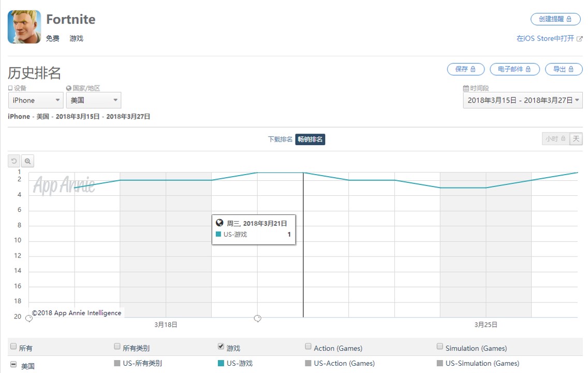Viewport: 588px width, 373px height.
Task: Open the date range picker
Action: coord(523,100)
